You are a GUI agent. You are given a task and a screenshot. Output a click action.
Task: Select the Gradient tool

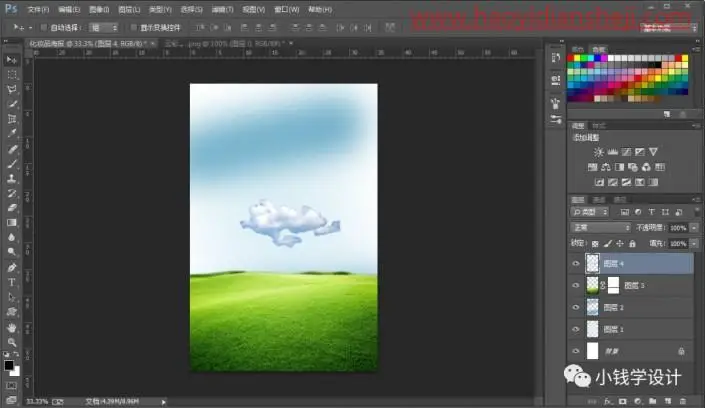coord(12,223)
